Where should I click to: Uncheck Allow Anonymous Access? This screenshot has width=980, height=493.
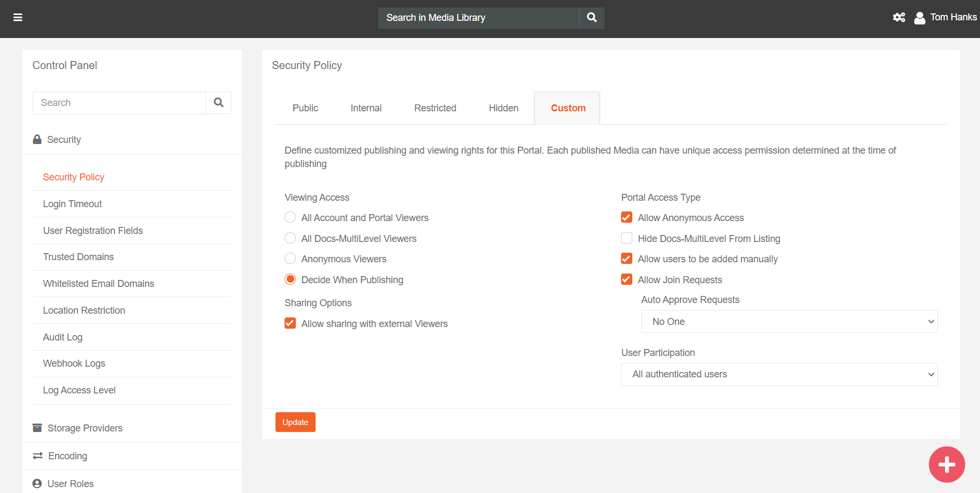pyautogui.click(x=626, y=218)
